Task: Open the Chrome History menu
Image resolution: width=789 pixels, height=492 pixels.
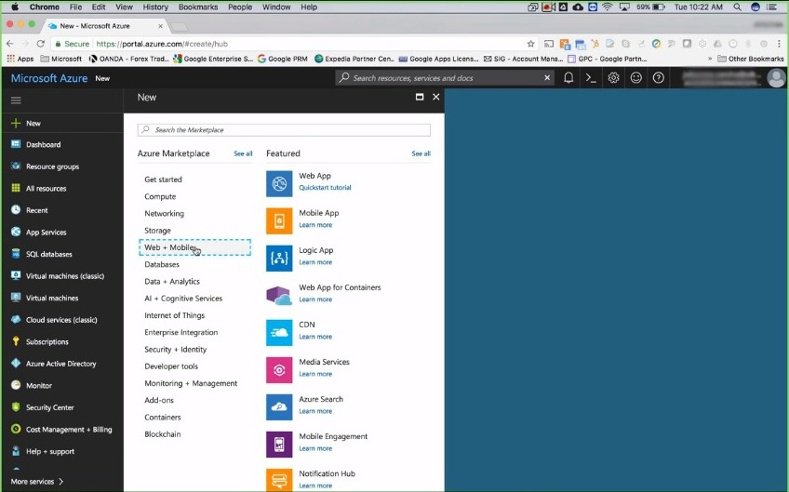Action: pos(155,7)
